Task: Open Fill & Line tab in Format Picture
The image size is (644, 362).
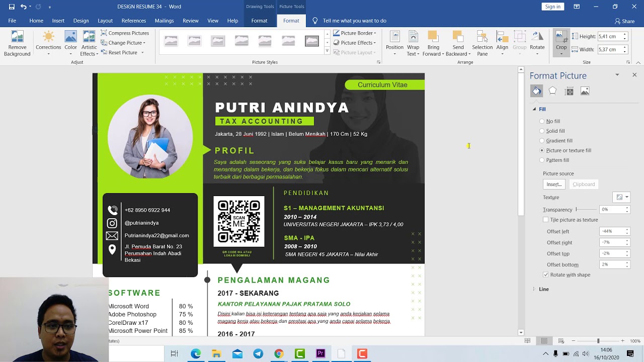Action: 537,91
